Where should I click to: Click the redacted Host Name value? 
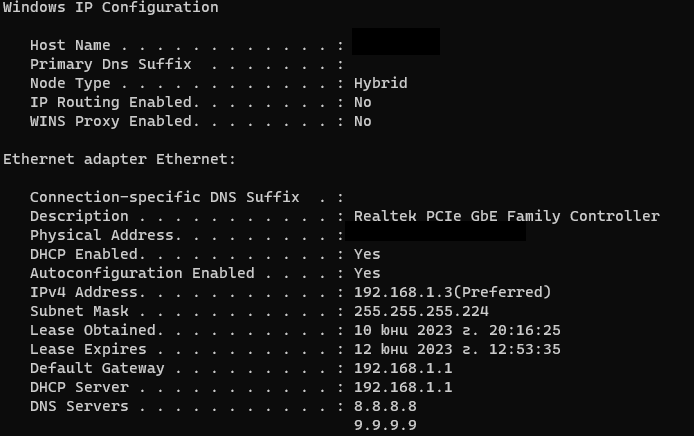(x=396, y=42)
